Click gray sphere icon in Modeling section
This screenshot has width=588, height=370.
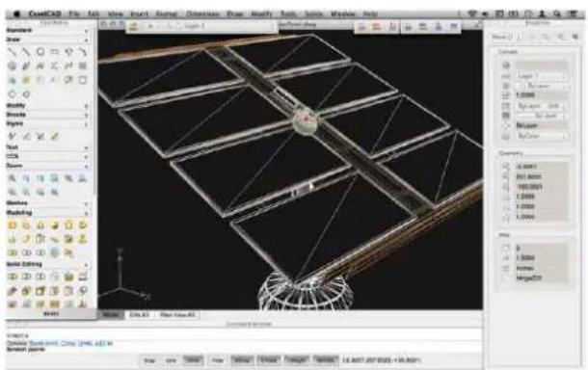pos(55,252)
